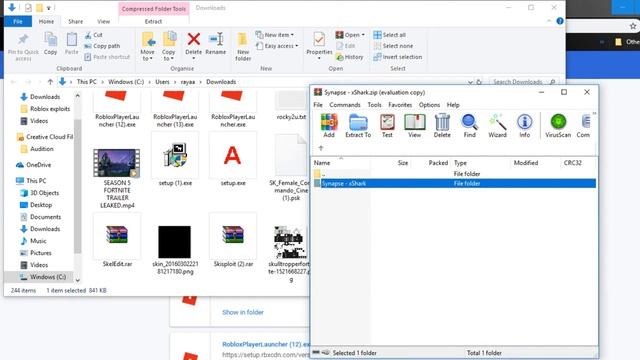Screen dimensions: 640x360
Task: Show archive Info in WinRAR
Action: pos(524,126)
